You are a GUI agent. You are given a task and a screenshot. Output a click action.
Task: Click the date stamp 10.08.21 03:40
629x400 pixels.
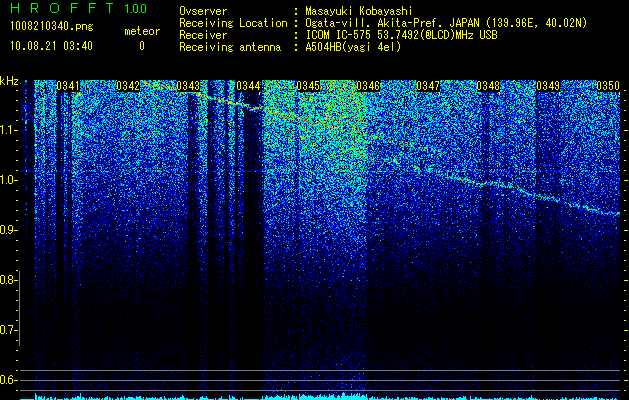click(51, 46)
